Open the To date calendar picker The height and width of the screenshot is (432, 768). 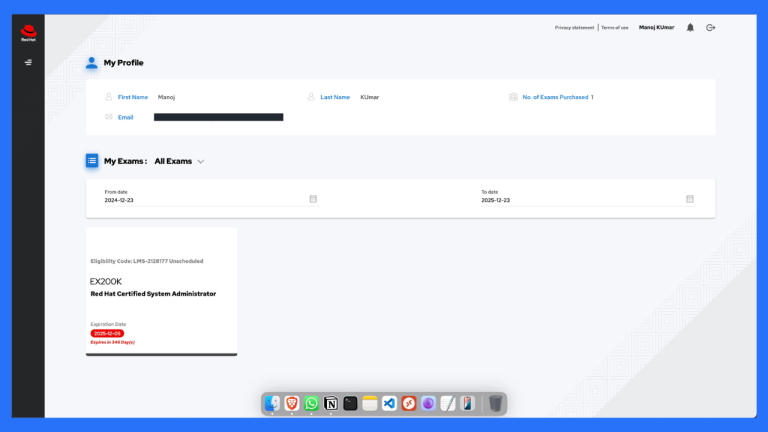tap(689, 199)
